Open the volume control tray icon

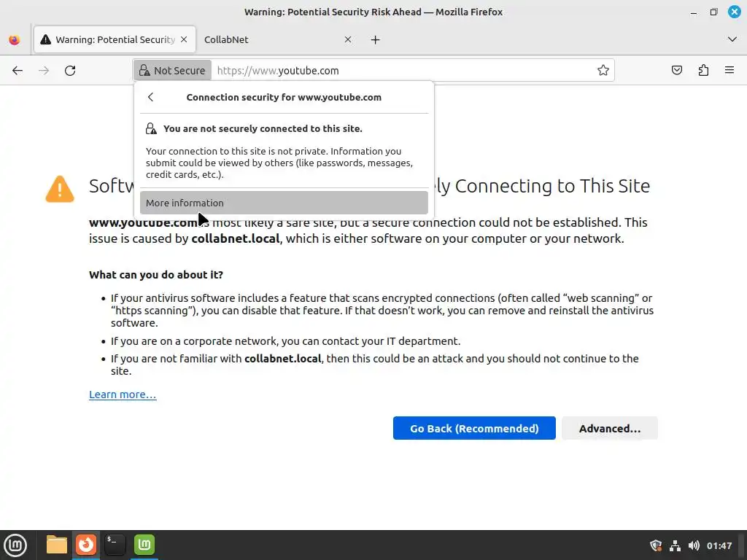coord(694,545)
